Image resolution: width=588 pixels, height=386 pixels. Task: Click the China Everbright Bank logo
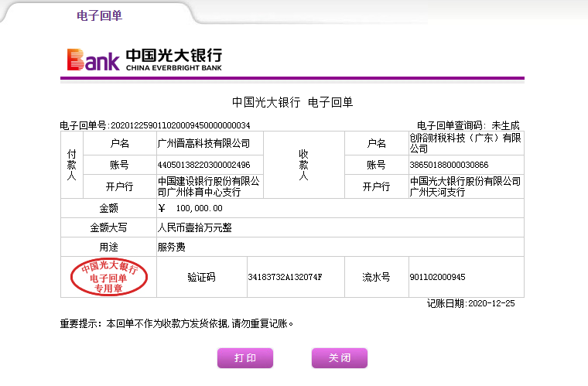[145, 60]
